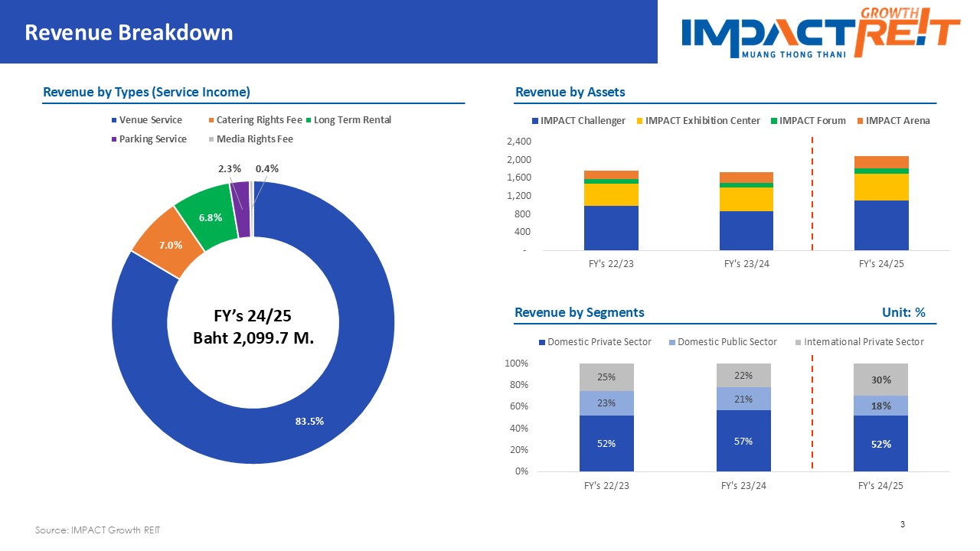
Task: Click the Parking Service legend swatch
Action: [x=115, y=139]
